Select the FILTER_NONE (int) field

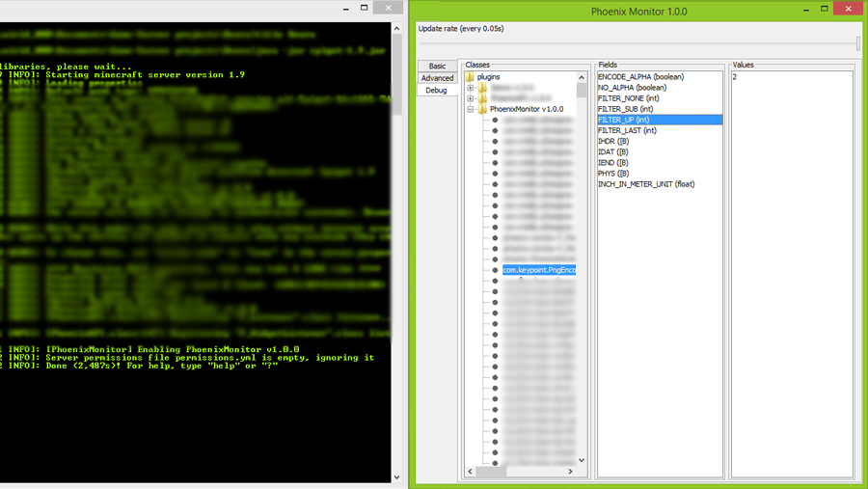pos(660,98)
